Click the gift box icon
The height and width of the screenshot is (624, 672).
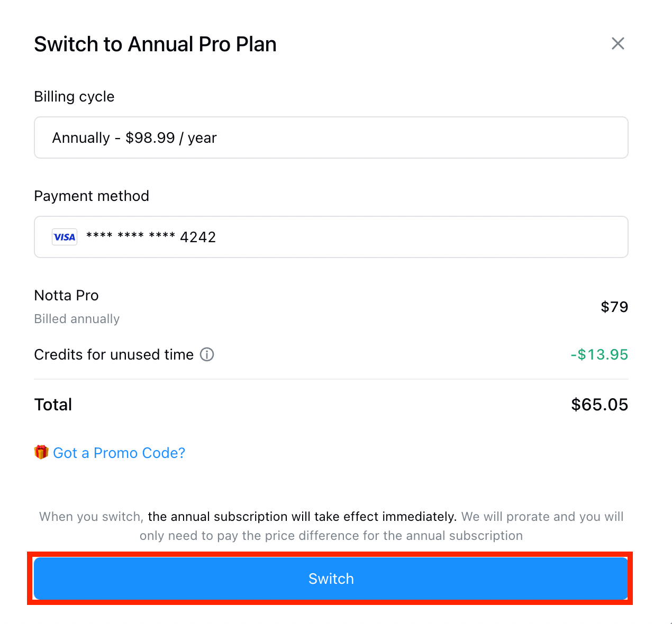pyautogui.click(x=41, y=452)
